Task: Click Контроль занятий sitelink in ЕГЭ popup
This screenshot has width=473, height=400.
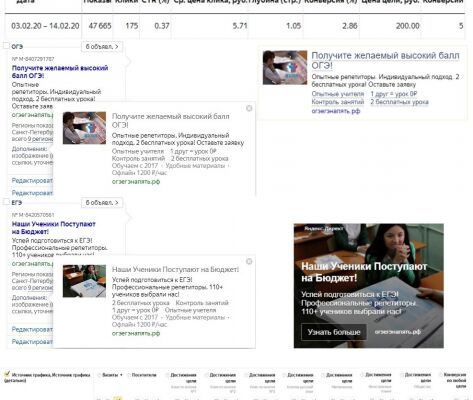Action: coord(202,303)
